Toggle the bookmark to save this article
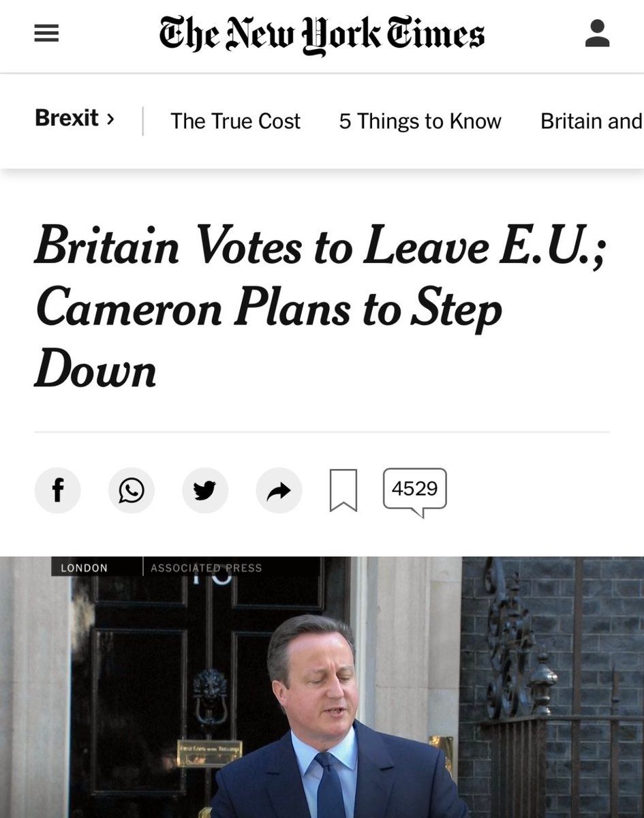Viewport: 644px width, 818px height. 343,490
